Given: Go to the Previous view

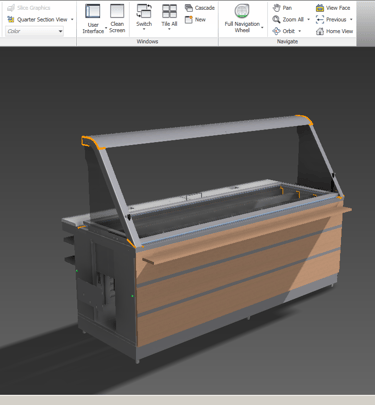Looking at the screenshot, I should 331,20.
